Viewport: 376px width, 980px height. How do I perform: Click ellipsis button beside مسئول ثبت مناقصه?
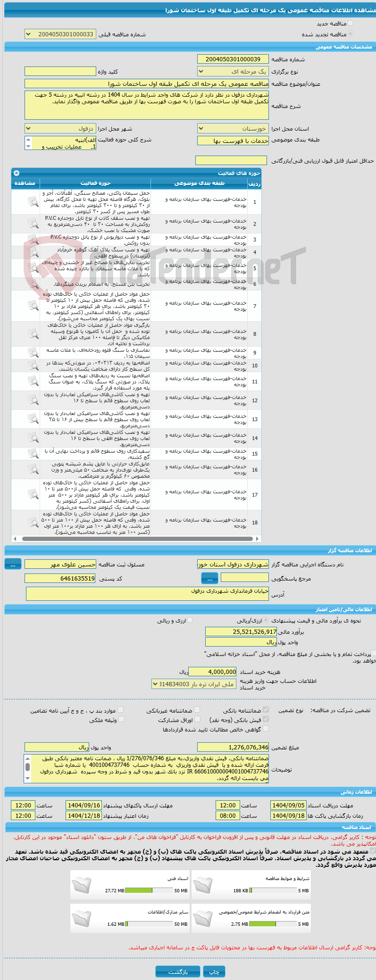13,564
